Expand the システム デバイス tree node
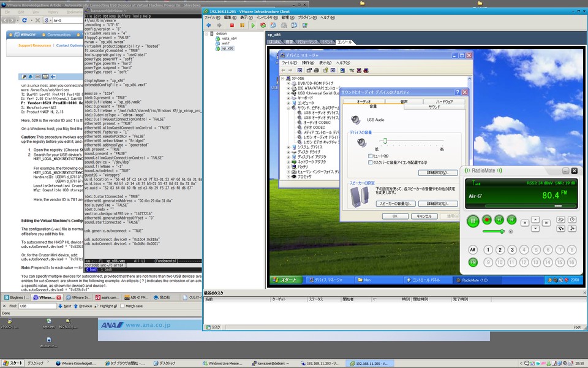The width and height of the screenshot is (588, 368). [288, 147]
